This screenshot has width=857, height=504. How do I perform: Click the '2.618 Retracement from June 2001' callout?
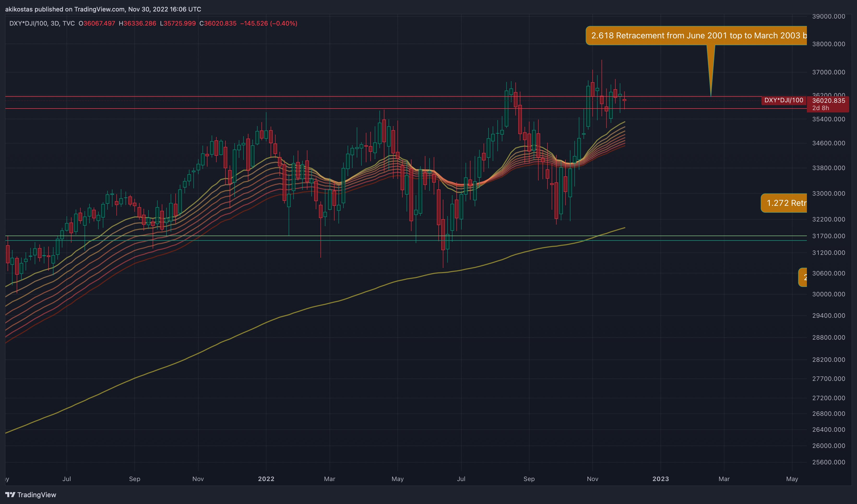[696, 36]
